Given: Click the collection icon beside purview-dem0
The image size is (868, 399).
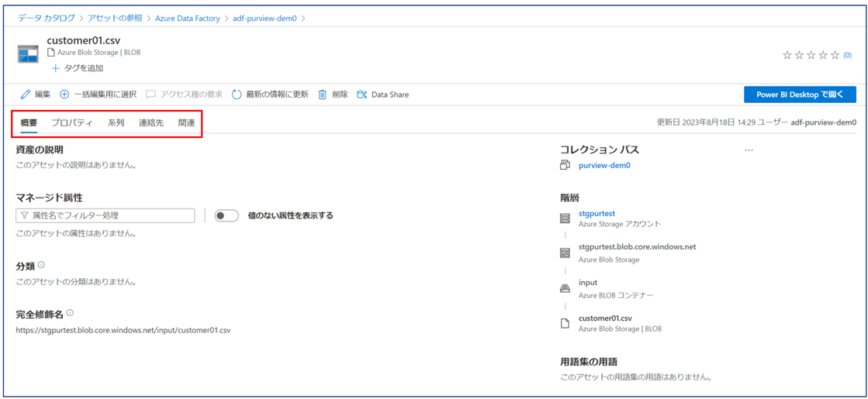Looking at the screenshot, I should tap(565, 165).
